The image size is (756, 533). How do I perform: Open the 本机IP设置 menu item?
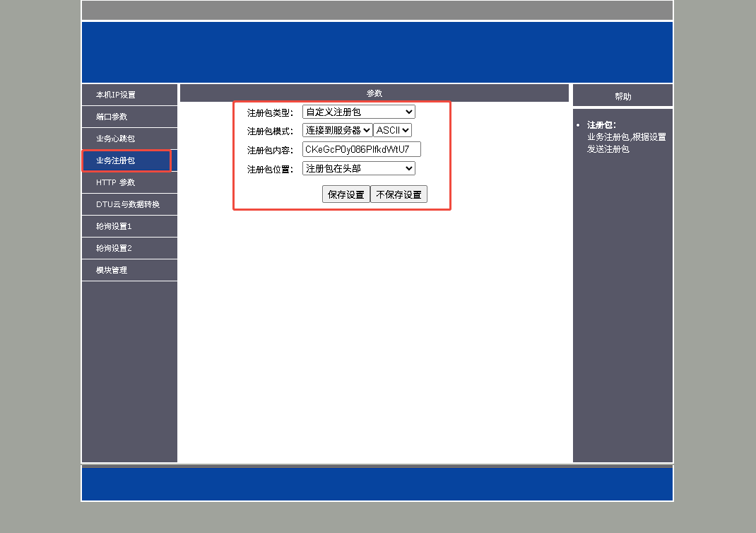pos(116,95)
